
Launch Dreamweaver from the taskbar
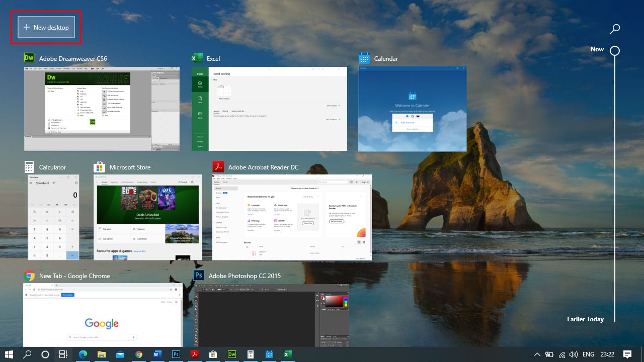click(231, 354)
